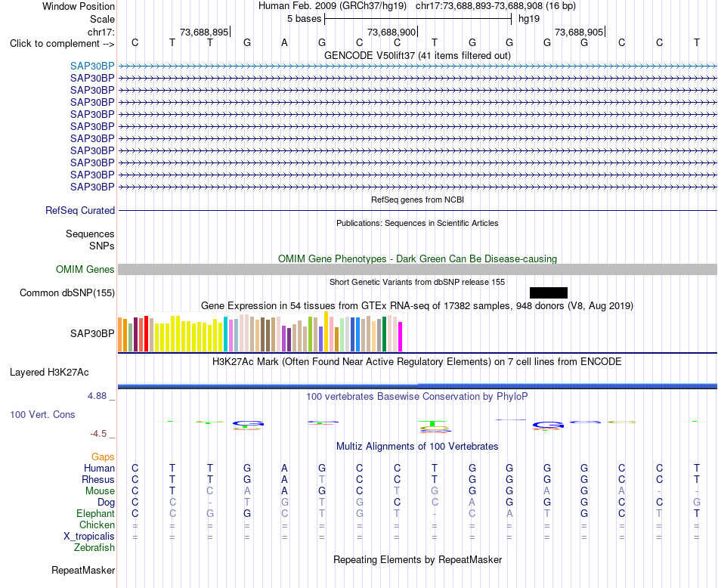
Task: Click the '5 bases' scale bar label
Action: click(304, 19)
